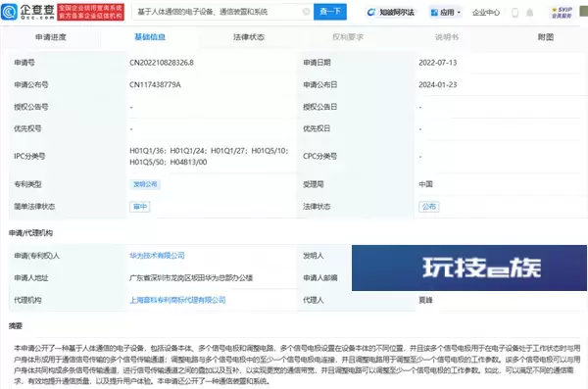The height and width of the screenshot is (389, 588).
Task: Select the 基础信息 tab
Action: 150,37
